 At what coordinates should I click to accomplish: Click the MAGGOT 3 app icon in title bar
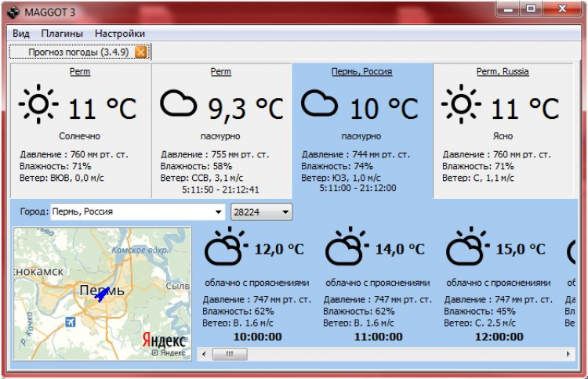click(x=13, y=12)
